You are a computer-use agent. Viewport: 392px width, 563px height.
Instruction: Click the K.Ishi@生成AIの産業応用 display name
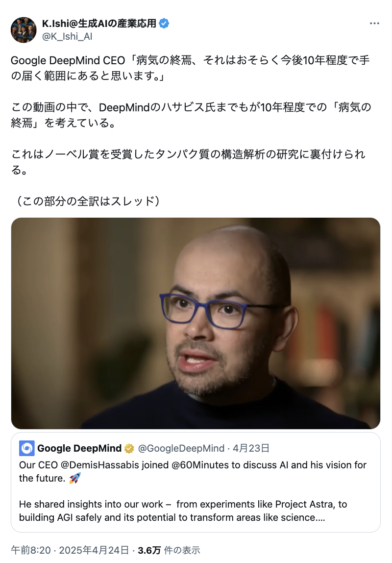(x=99, y=24)
